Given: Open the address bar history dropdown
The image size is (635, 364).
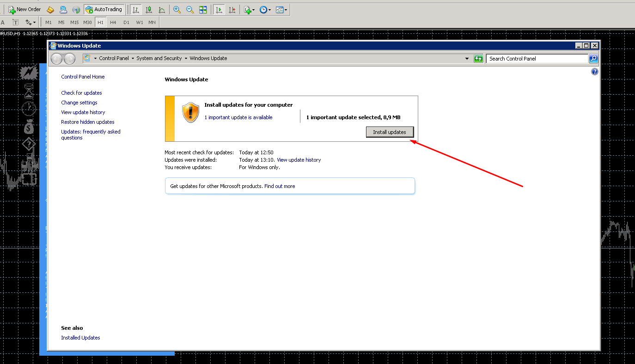Looking at the screenshot, I should point(467,59).
